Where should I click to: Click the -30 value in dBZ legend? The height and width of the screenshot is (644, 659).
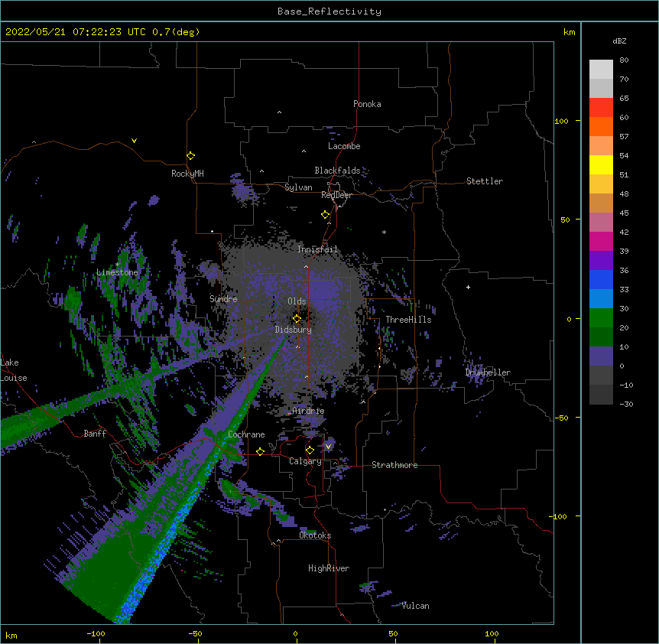coord(626,404)
